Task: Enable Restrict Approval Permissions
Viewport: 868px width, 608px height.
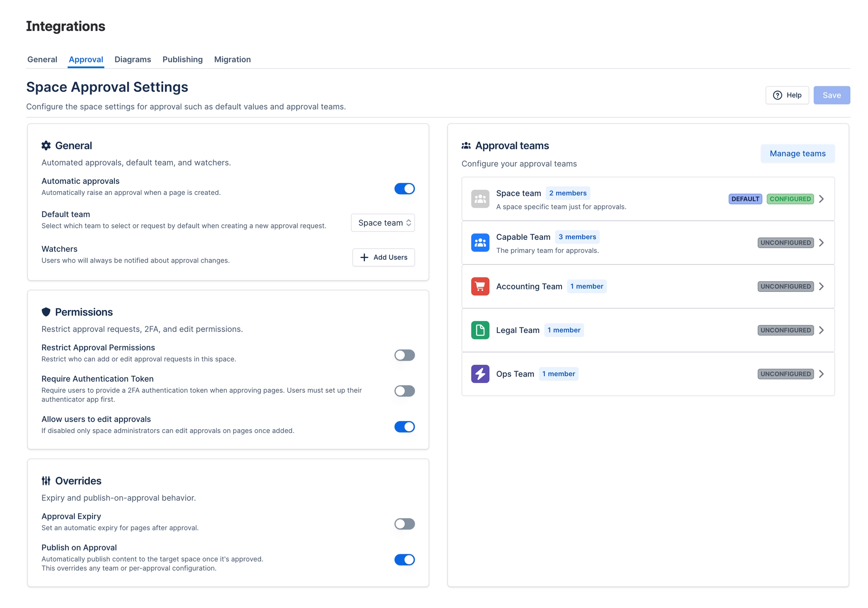Action: click(x=404, y=355)
